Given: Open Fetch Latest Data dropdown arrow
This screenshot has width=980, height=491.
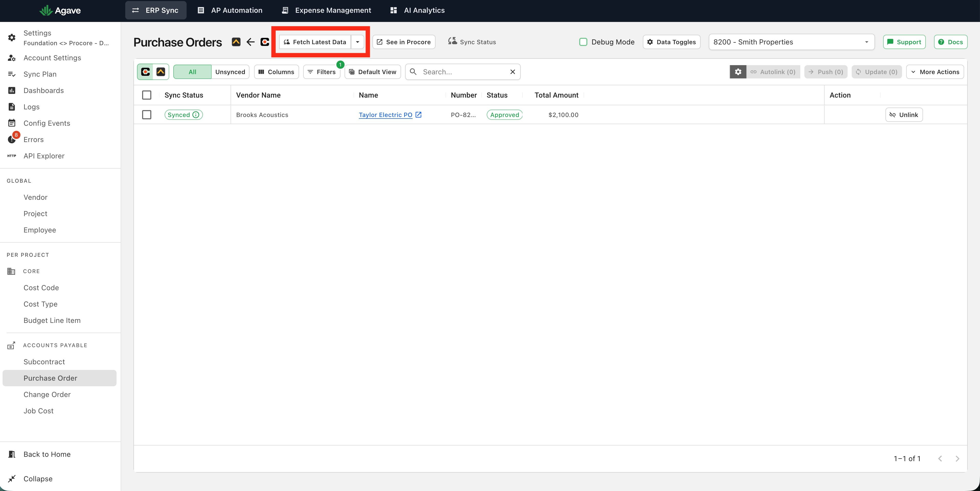Looking at the screenshot, I should 358,42.
